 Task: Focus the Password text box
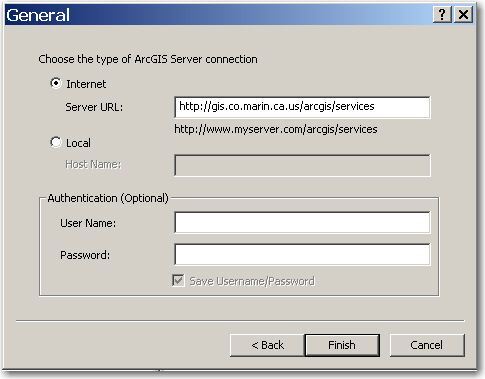pyautogui.click(x=302, y=255)
